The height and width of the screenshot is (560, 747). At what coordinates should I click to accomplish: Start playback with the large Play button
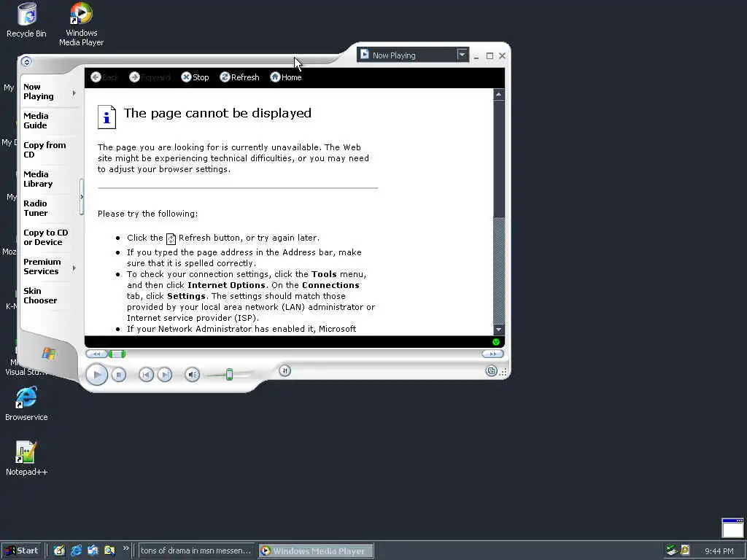[97, 375]
